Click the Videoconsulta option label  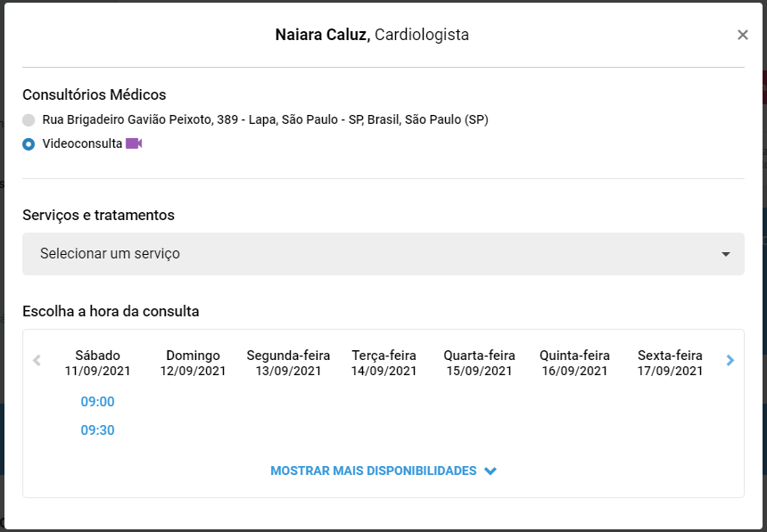point(82,143)
